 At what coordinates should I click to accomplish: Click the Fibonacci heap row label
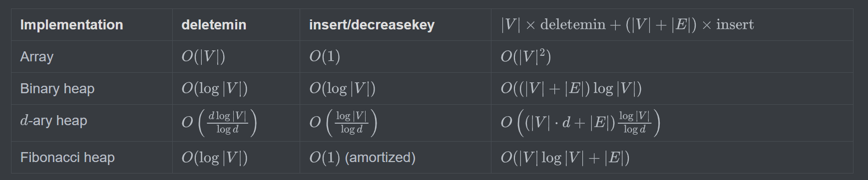click(x=67, y=158)
